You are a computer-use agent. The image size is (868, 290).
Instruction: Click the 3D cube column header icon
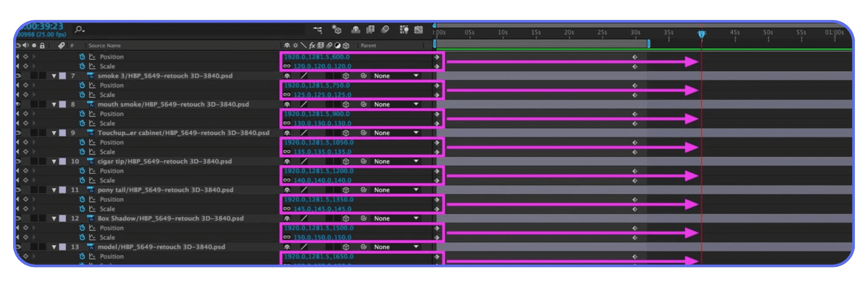point(346,45)
